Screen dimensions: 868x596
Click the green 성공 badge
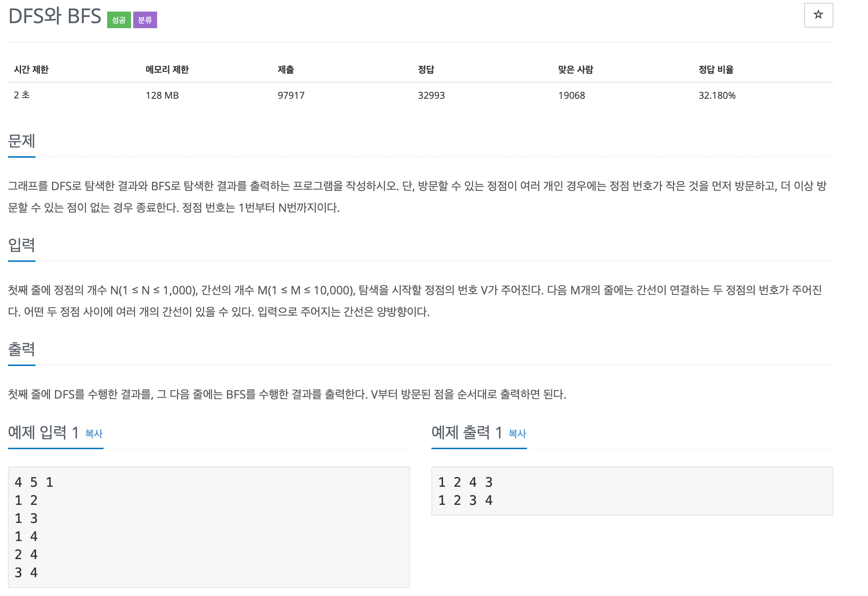tap(119, 20)
